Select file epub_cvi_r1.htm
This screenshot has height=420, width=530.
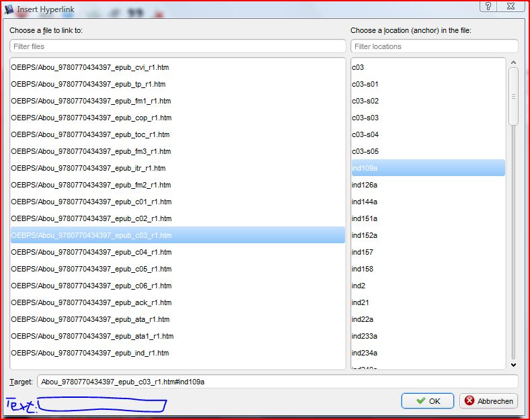[x=178, y=67]
